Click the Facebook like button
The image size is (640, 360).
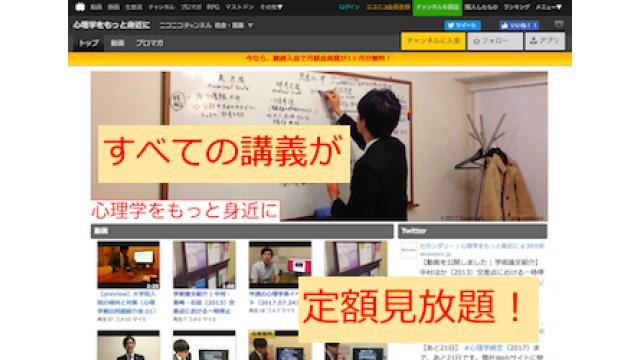pyautogui.click(x=519, y=25)
